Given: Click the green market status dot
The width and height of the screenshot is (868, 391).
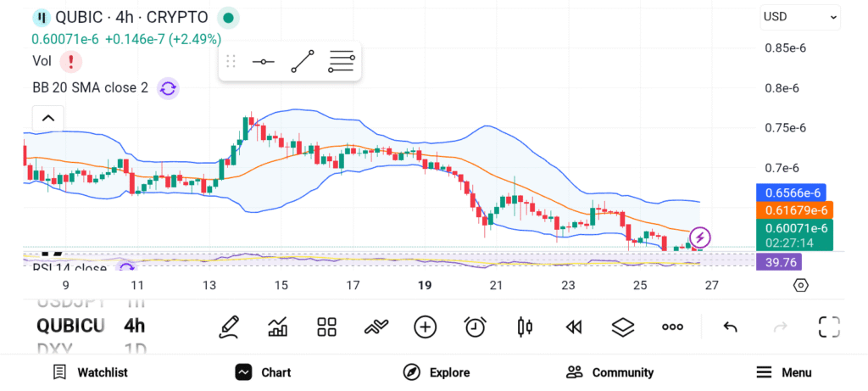Looking at the screenshot, I should pos(227,18).
